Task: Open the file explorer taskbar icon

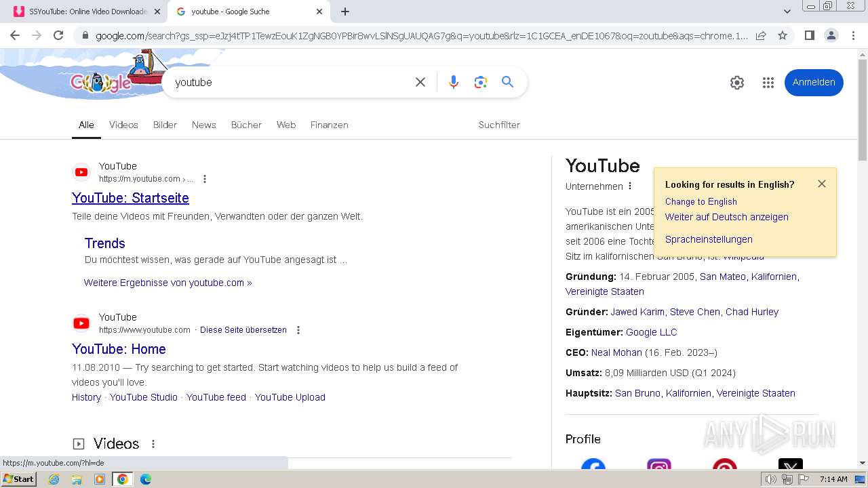Action: (77, 479)
